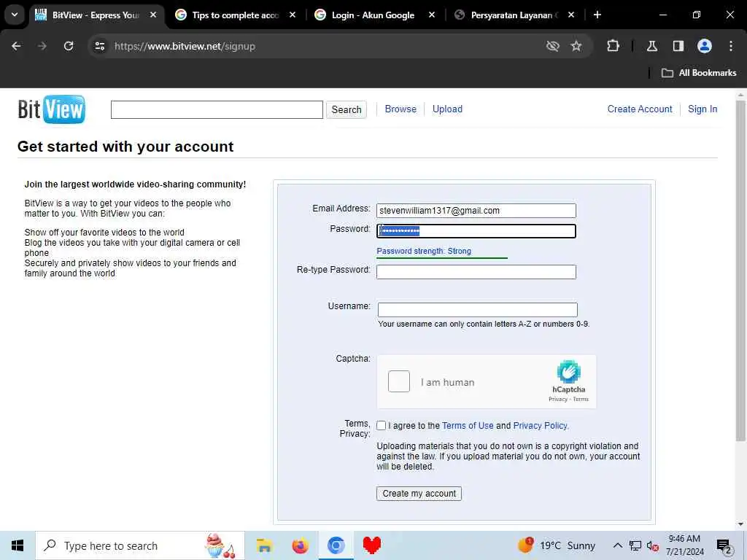Click the Password field
Image resolution: width=747 pixels, height=560 pixels.
(476, 231)
